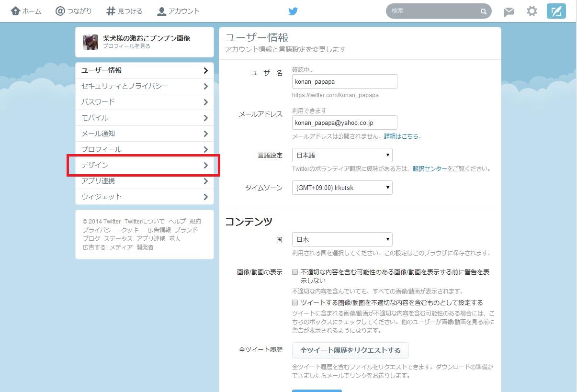577x392 pixels.
Task: Click Twitterについて footer link
Action: click(x=145, y=222)
